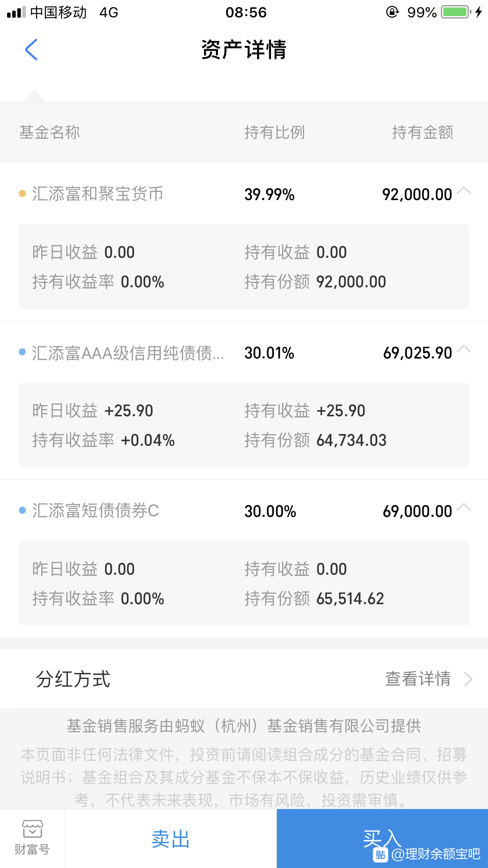Click the 查看详情 link
The image size is (488, 868).
pos(418,679)
